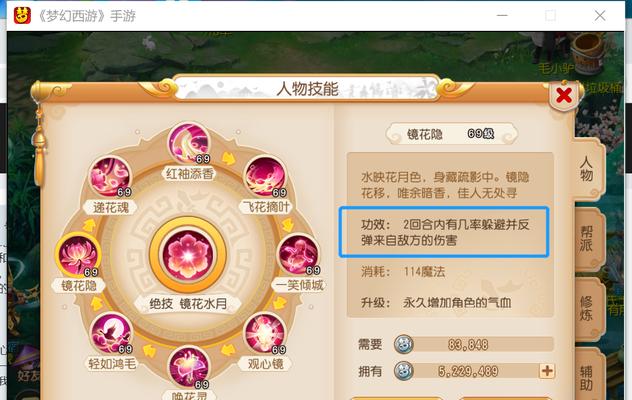Click the silver coin icon beside 拥有
This screenshot has width=632, height=400.
[403, 371]
